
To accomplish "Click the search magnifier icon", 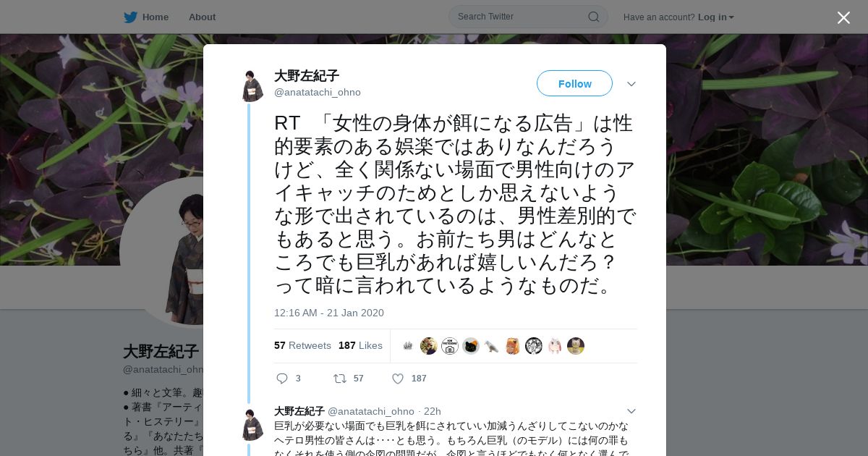I will 593,17.
